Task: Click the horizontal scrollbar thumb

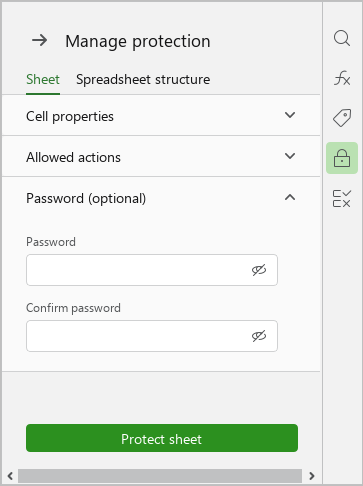Action: coord(160,476)
